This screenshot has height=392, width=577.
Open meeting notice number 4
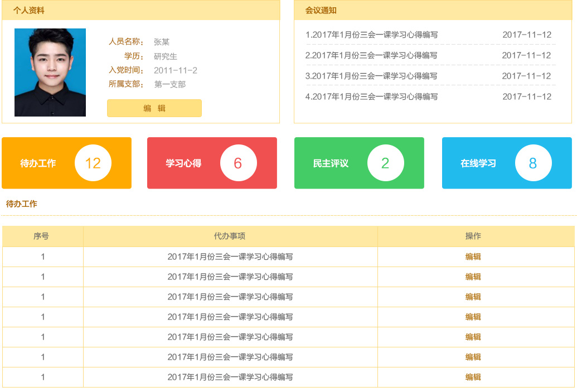(x=372, y=96)
